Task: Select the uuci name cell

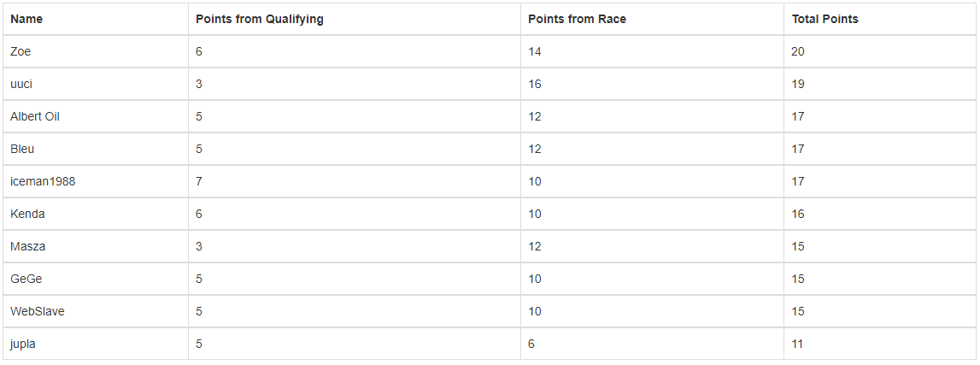Action: coord(21,84)
